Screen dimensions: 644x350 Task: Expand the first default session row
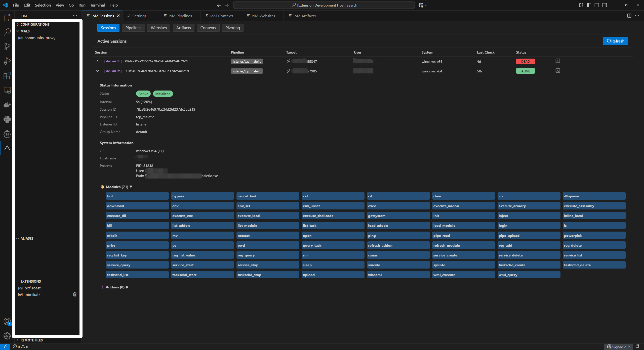pos(97,61)
